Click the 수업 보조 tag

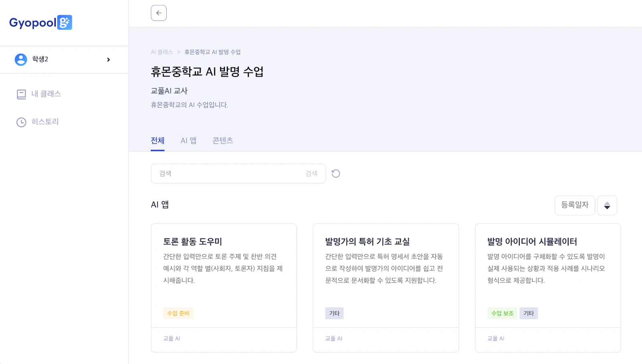(x=502, y=313)
